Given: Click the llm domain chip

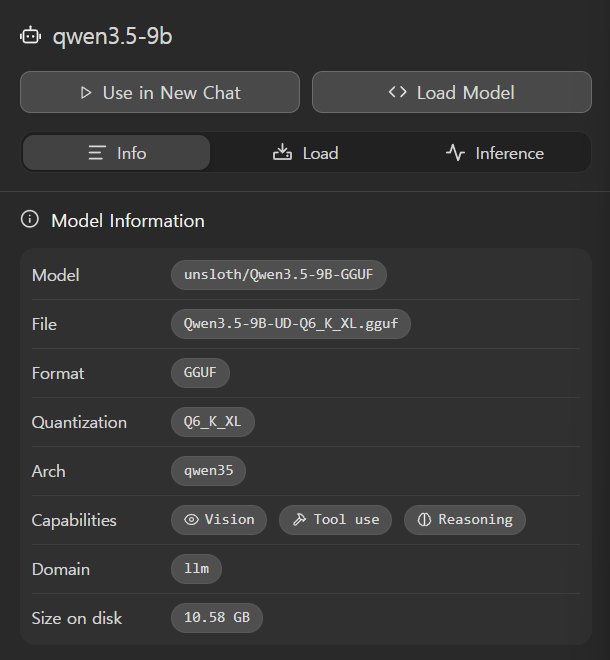Looking at the screenshot, I should coord(196,569).
